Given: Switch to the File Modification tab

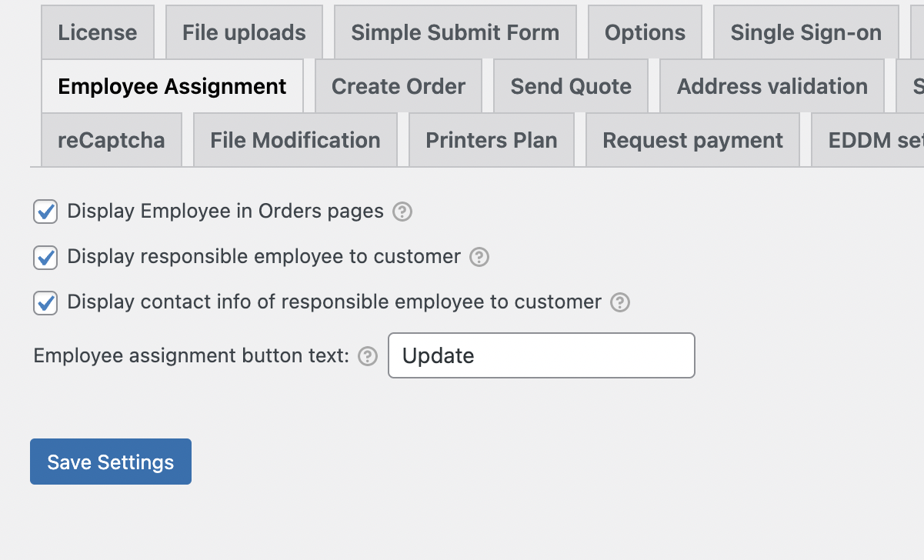Looking at the screenshot, I should 295,140.
